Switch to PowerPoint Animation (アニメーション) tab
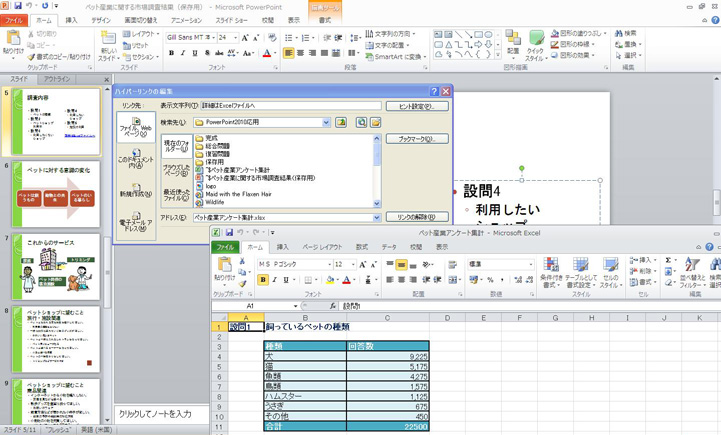Screen dimensions: 721x435 point(186,20)
